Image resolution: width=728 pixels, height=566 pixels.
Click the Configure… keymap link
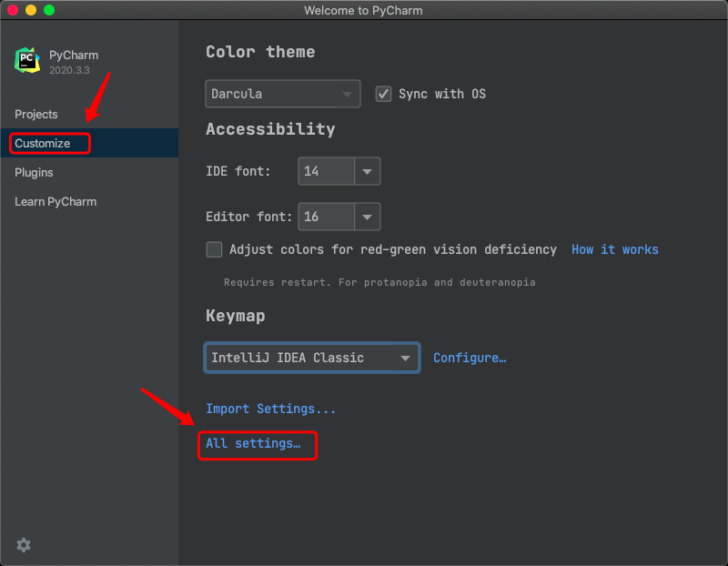tap(470, 358)
